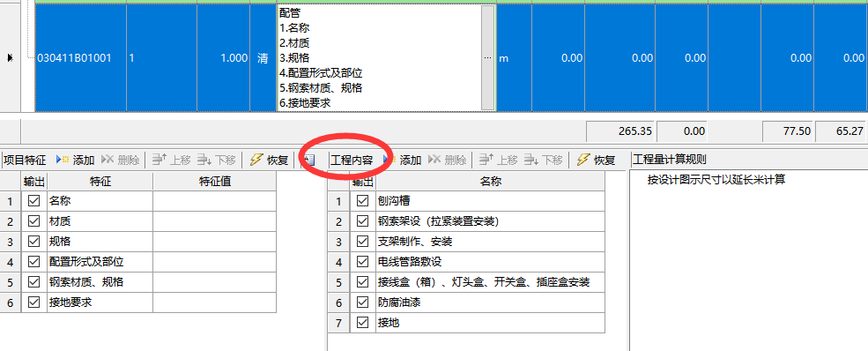868x351 pixels.
Task: Click the 名称 column header in 工程内容
Action: pos(490,181)
